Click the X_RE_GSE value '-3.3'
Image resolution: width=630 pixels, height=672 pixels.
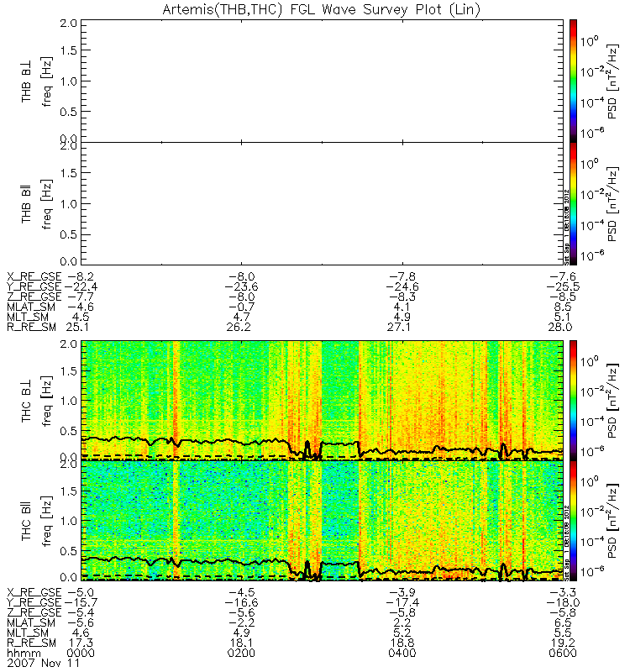pos(563,592)
